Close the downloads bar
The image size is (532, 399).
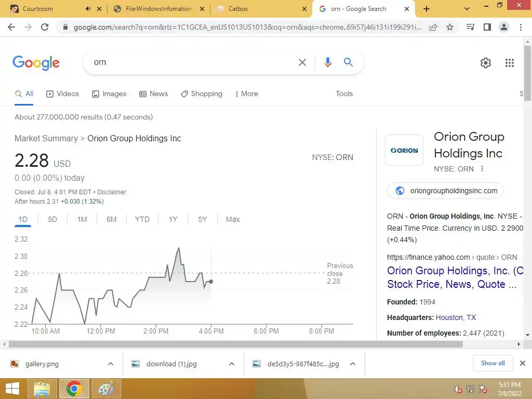523,363
